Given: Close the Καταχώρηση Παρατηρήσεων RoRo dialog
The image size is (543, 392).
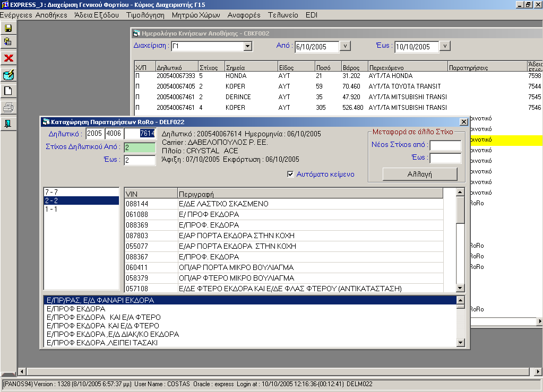Looking at the screenshot, I should click(x=464, y=122).
